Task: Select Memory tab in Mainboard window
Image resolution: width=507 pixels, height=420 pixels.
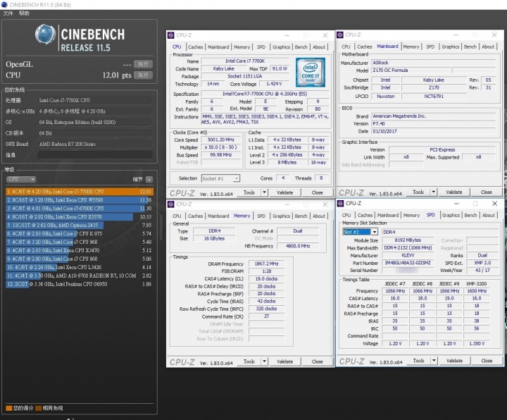Action: click(x=411, y=47)
